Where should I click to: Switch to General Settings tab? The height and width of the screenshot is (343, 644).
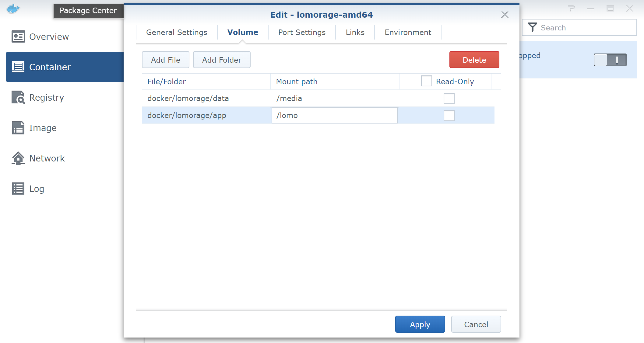[177, 32]
